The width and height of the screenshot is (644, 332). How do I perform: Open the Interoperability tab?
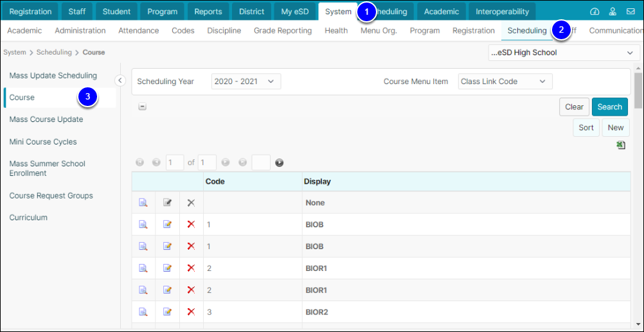(x=503, y=12)
